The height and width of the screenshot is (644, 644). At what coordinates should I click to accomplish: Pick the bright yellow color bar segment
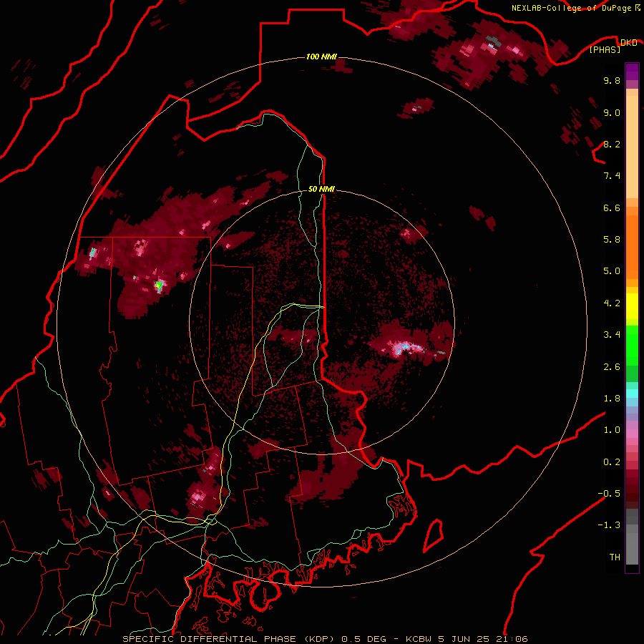point(632,306)
